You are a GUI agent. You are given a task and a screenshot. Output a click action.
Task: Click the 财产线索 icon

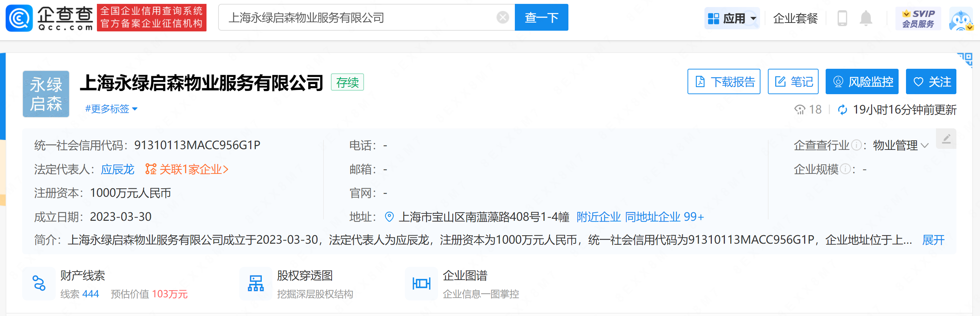pos(39,284)
